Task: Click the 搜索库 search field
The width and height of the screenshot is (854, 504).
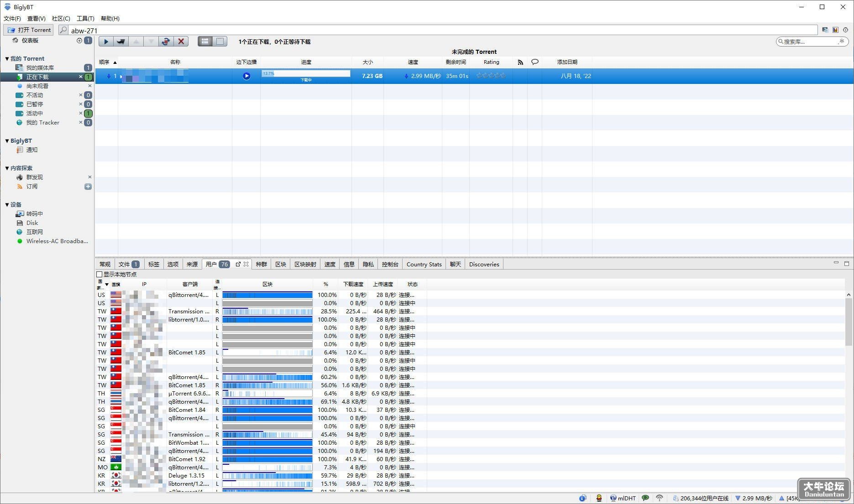Action: (812, 42)
